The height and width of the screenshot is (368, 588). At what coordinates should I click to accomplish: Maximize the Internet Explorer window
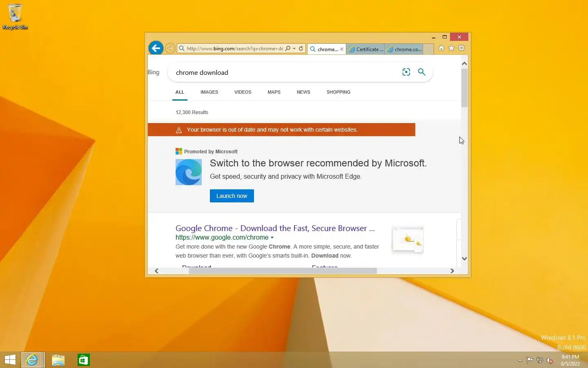pos(445,37)
